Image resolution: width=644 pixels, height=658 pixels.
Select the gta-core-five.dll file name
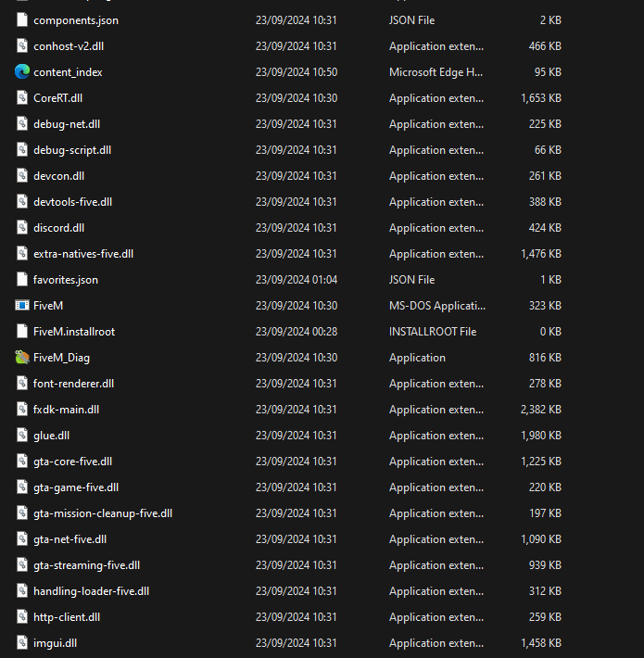tap(72, 462)
